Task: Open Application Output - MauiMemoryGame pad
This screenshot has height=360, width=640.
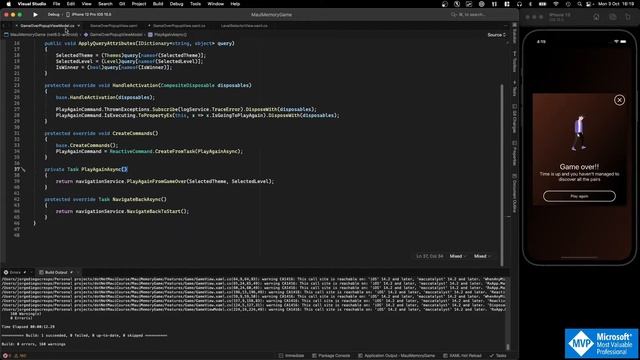Action: click(x=396, y=356)
